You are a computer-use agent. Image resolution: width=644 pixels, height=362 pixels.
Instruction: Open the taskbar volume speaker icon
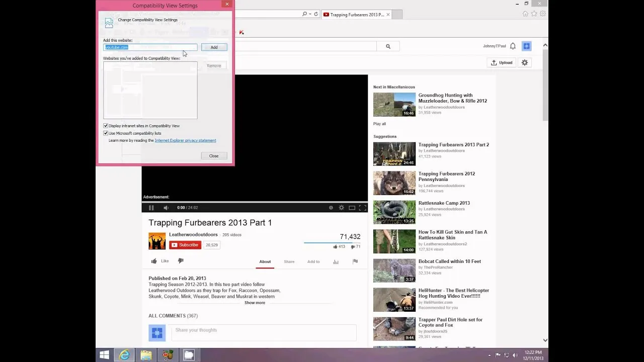click(515, 355)
